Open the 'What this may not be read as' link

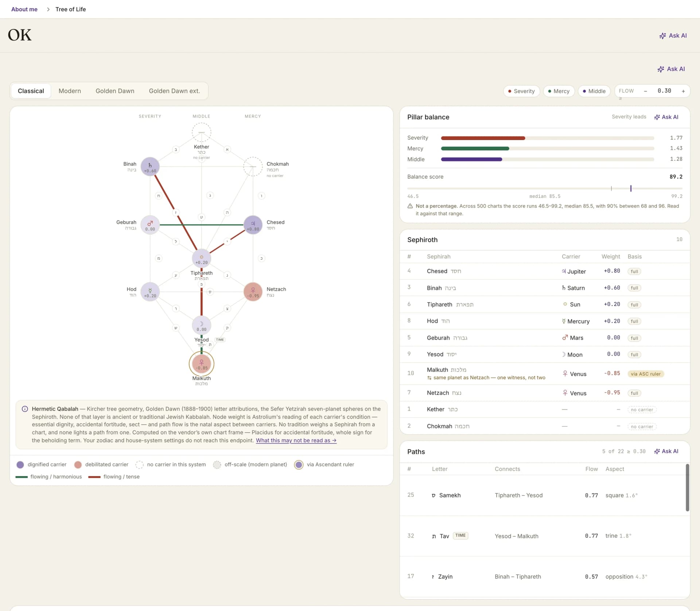(x=296, y=440)
